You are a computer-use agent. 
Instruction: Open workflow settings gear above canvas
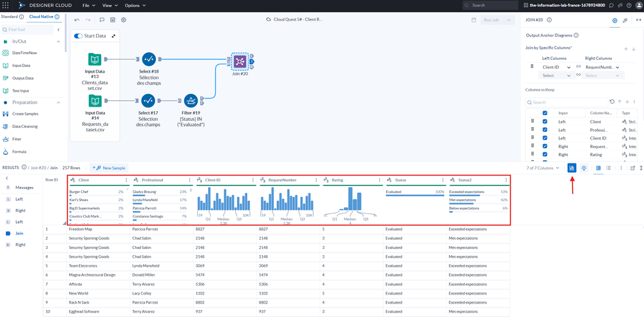point(124,20)
